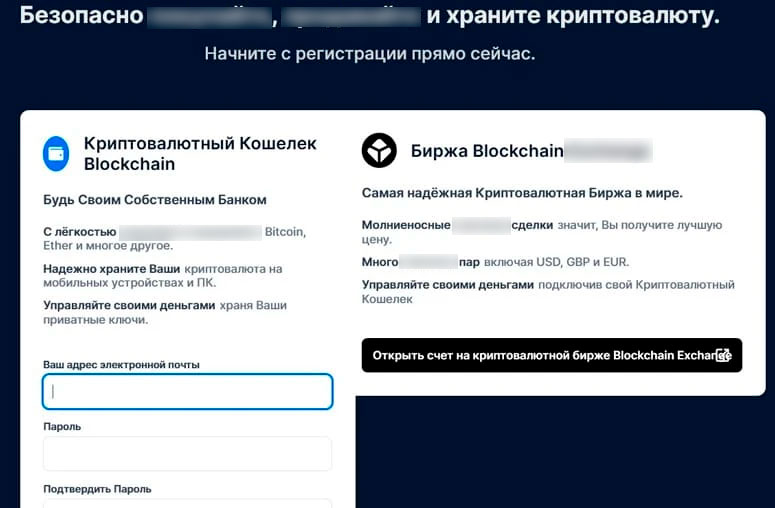Click the 'Криптовалютный Кошелек Blockchain' heading

[200, 153]
